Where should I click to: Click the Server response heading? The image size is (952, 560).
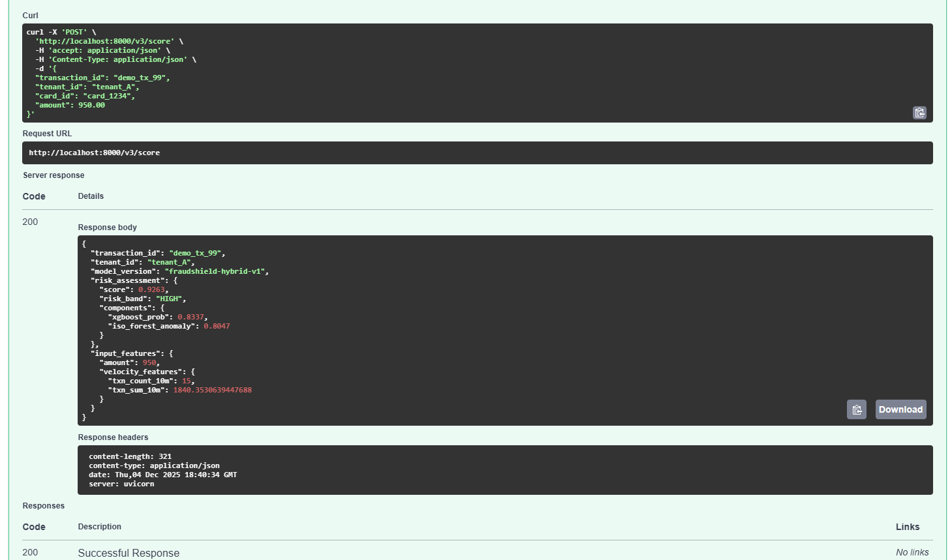point(54,175)
